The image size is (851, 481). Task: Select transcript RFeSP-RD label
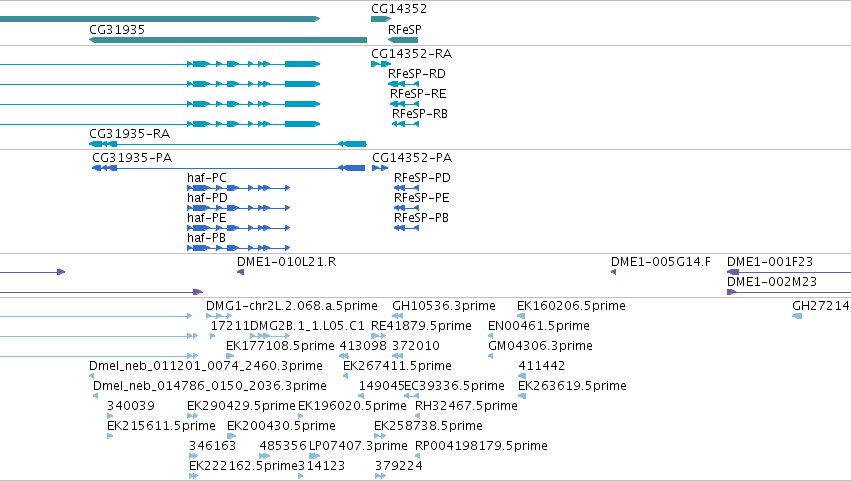pos(416,74)
